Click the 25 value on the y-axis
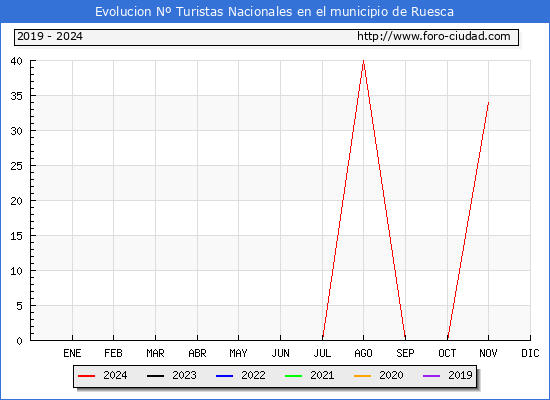The width and height of the screenshot is (550, 400). tap(16, 166)
